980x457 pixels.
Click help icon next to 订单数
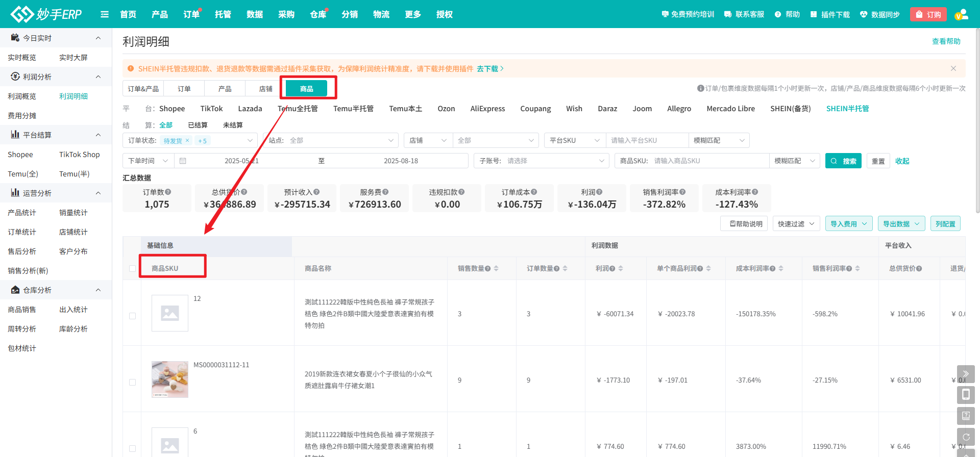click(x=168, y=192)
